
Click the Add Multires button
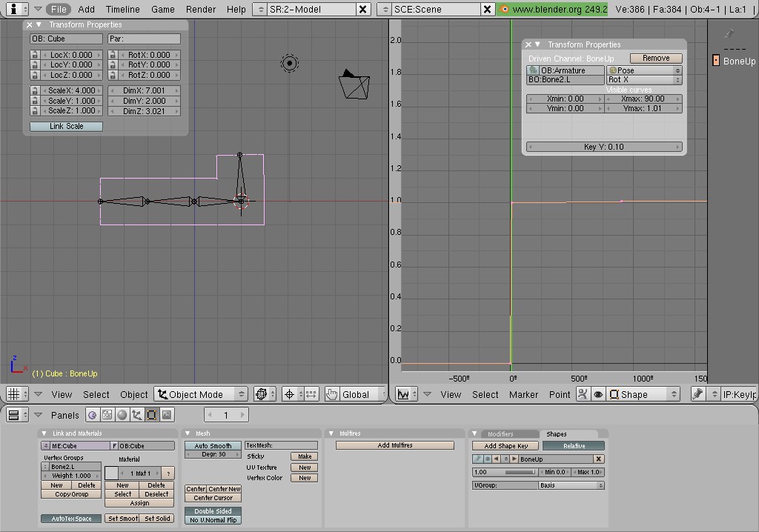[x=395, y=445]
